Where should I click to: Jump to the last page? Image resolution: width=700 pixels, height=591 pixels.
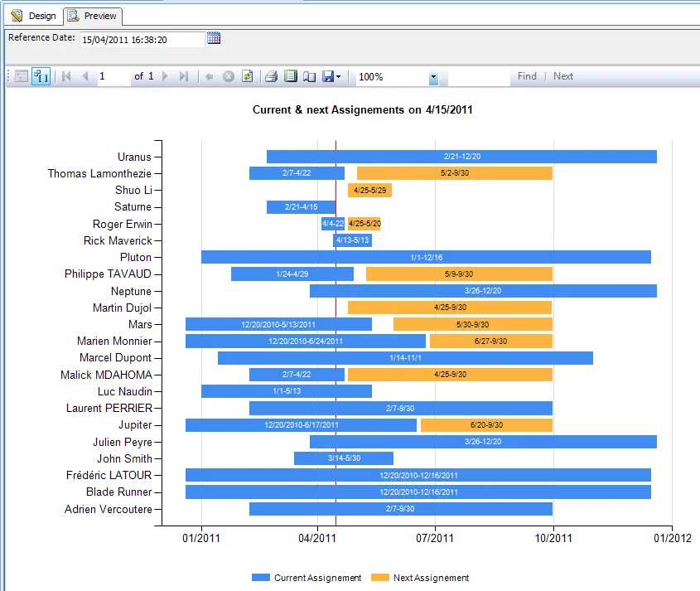(x=184, y=76)
